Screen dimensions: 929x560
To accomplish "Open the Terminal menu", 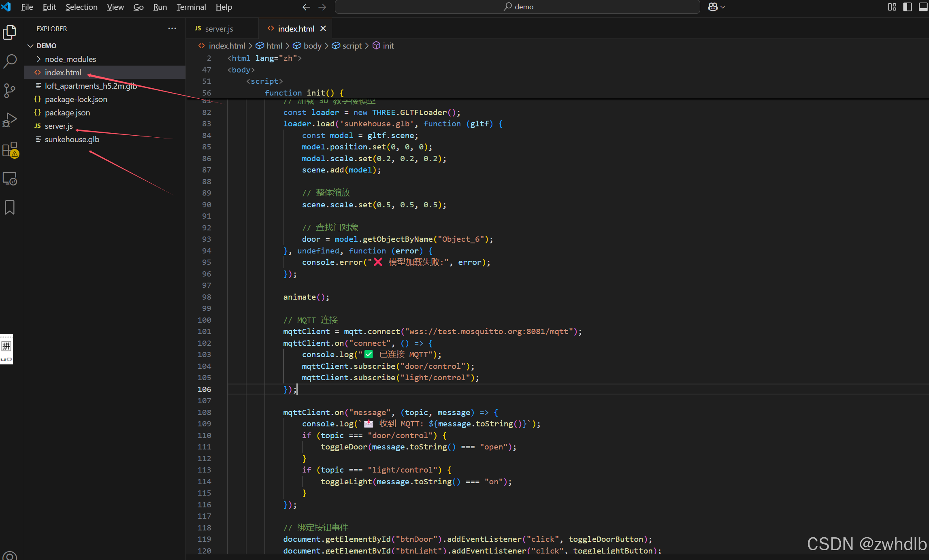I will (x=191, y=7).
